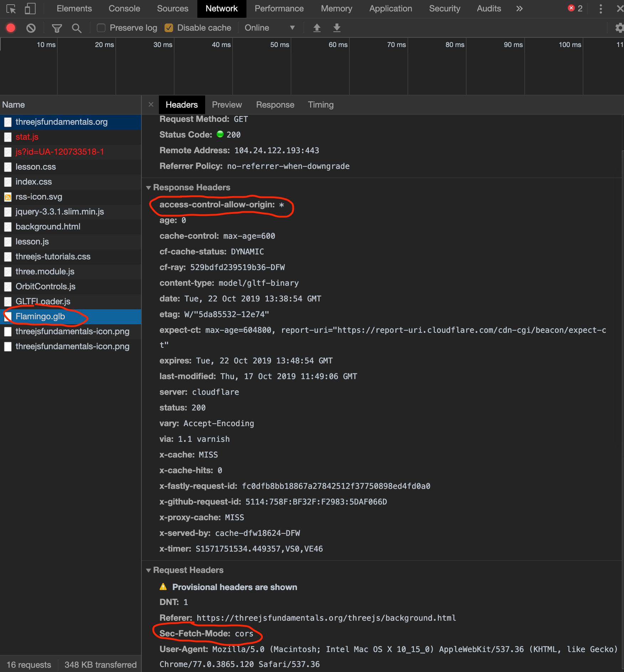The height and width of the screenshot is (672, 624).
Task: Search network requests
Action: pyautogui.click(x=77, y=27)
